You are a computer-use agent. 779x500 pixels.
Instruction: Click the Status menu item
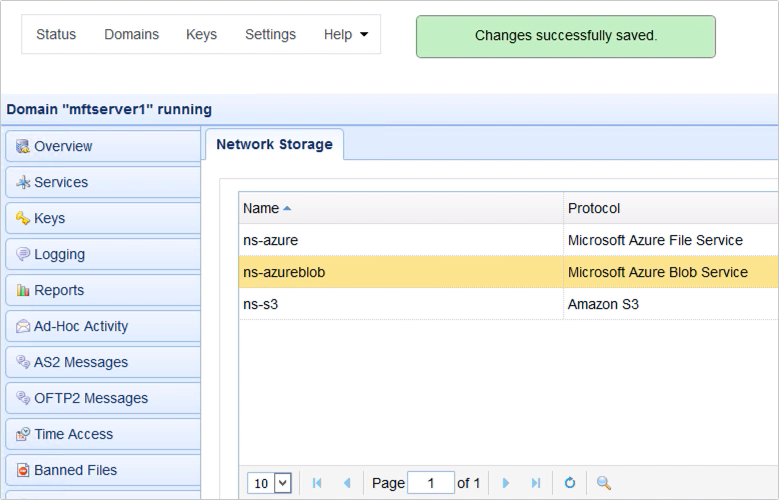point(56,35)
